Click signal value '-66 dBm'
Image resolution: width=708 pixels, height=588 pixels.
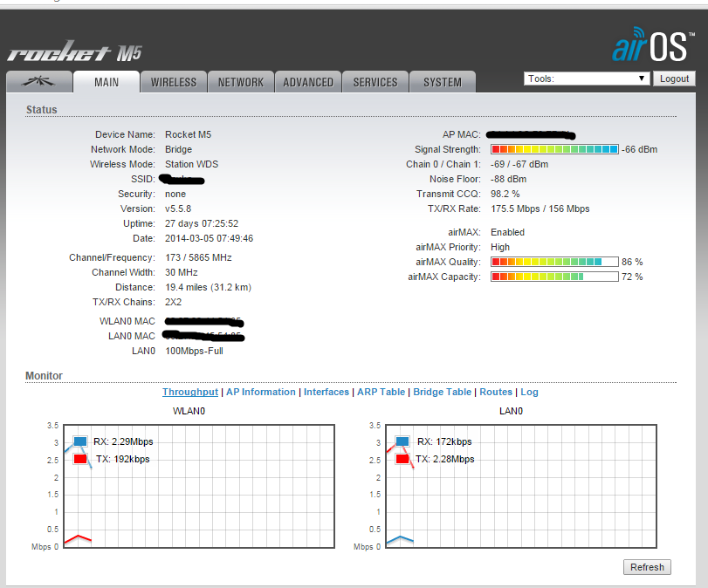pos(639,149)
